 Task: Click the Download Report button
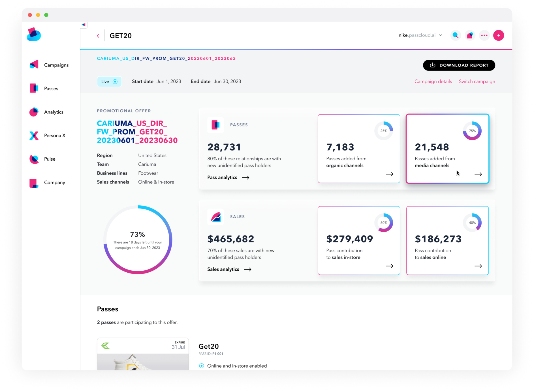(x=459, y=65)
